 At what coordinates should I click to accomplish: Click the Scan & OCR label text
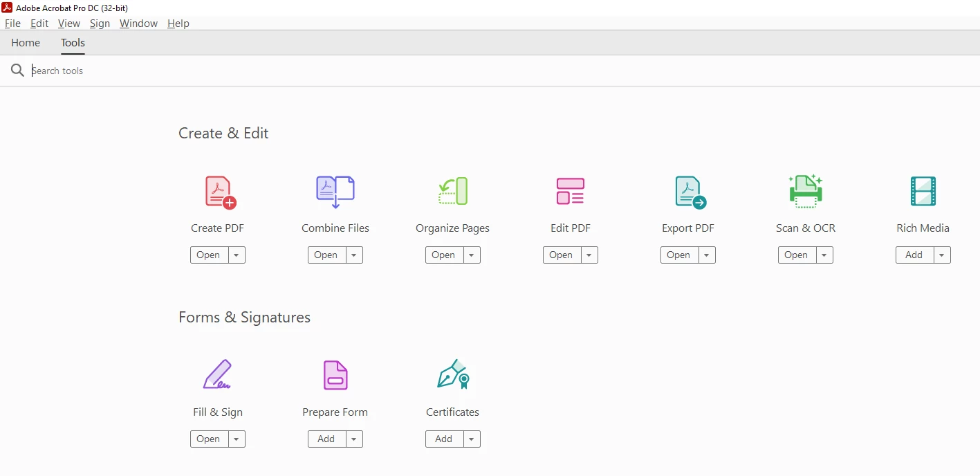point(806,228)
